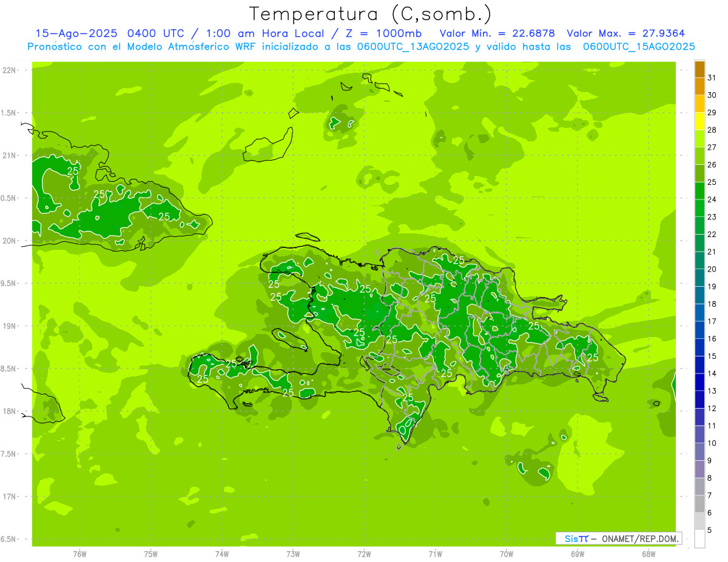Click the "20N" latitude label
The height and width of the screenshot is (562, 728).
click(10, 241)
